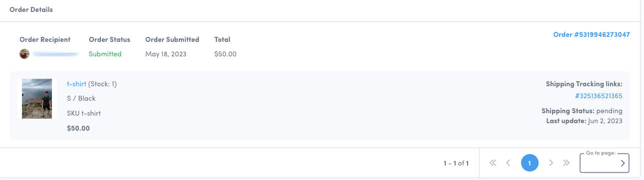Click the t-shirt product thumbnail
The image size is (644, 180).
click(x=37, y=98)
